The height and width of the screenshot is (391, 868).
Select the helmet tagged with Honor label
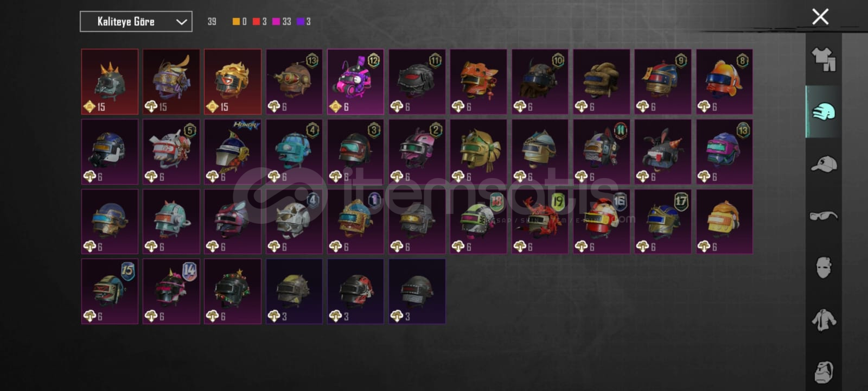[233, 152]
